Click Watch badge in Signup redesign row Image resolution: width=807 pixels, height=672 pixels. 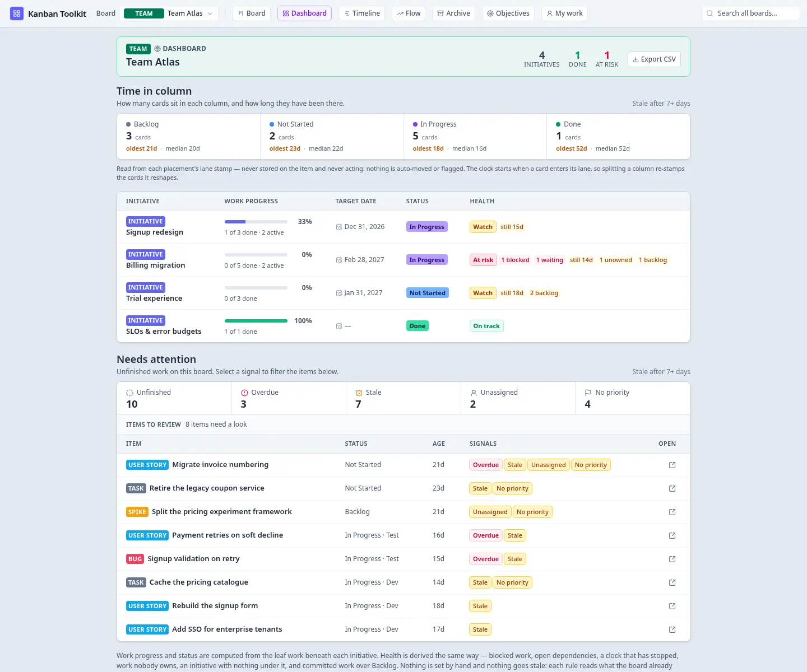tap(483, 227)
